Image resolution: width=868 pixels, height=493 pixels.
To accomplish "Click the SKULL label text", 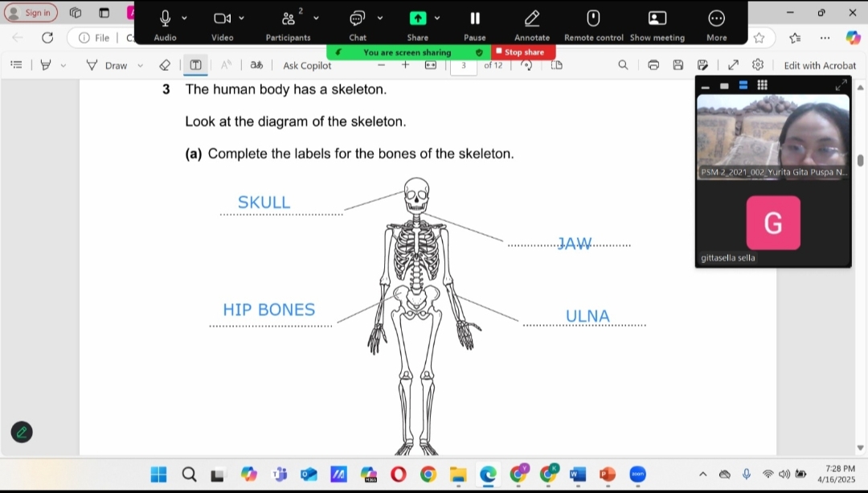I will 264,202.
